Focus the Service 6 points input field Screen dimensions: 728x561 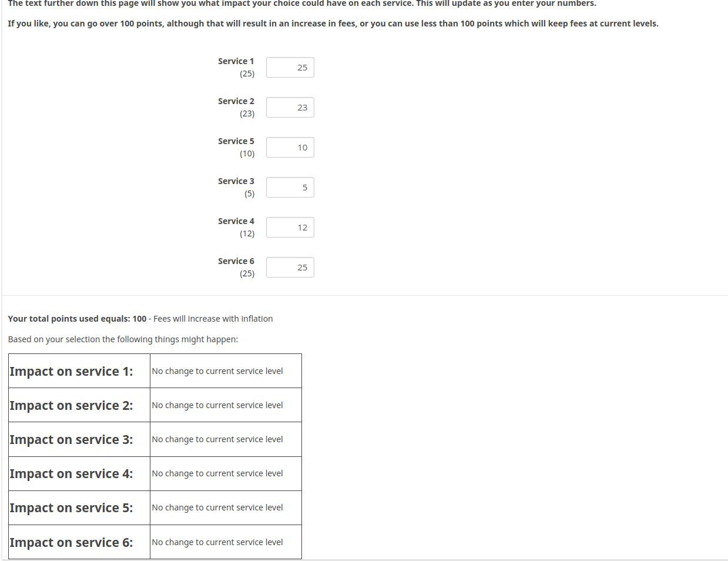(x=290, y=268)
